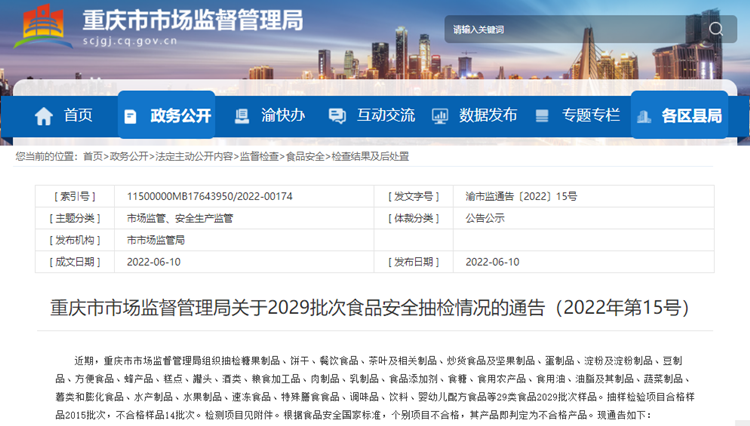Click the icon beside 专题专栏
Image resolution: width=750 pixels, height=426 pixels.
[x=542, y=116]
